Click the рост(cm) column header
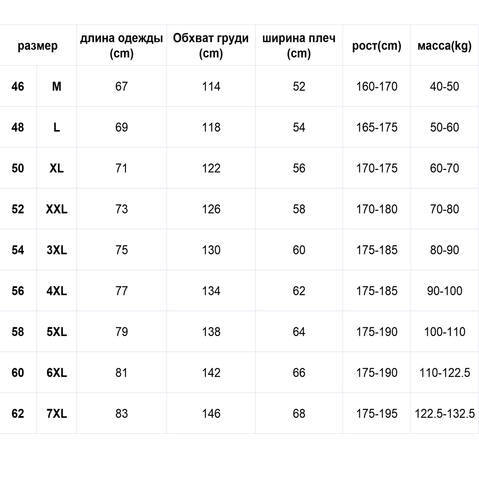479x480 pixels. point(377,46)
